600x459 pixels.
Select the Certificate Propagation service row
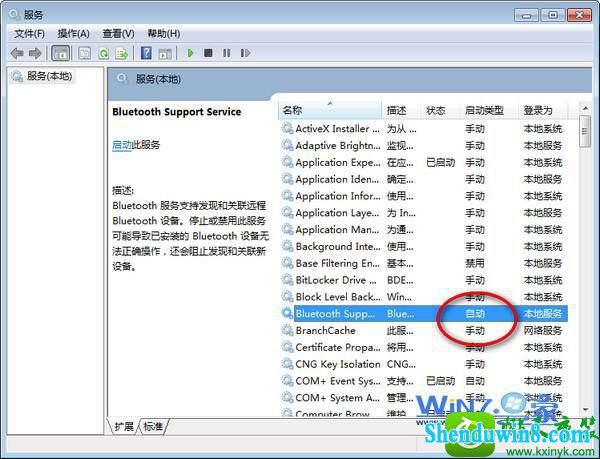[x=424, y=347]
